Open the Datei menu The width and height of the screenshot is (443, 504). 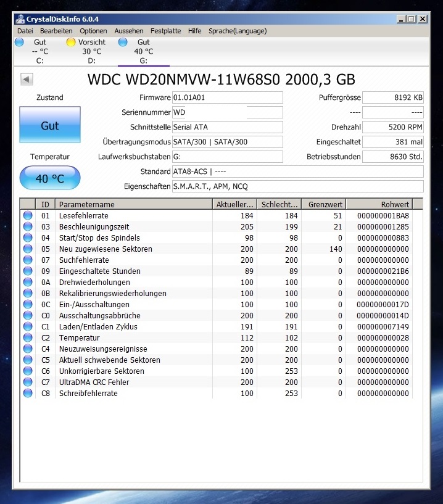pos(25,31)
